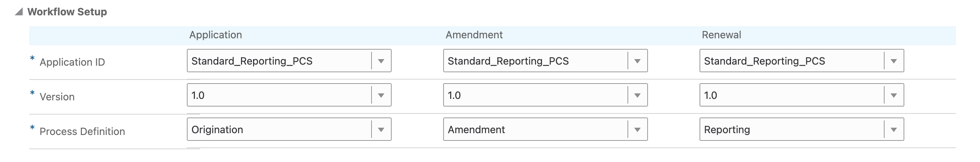Click arrow beside Reporting process definition
The width and height of the screenshot is (980, 162).
[x=894, y=130]
